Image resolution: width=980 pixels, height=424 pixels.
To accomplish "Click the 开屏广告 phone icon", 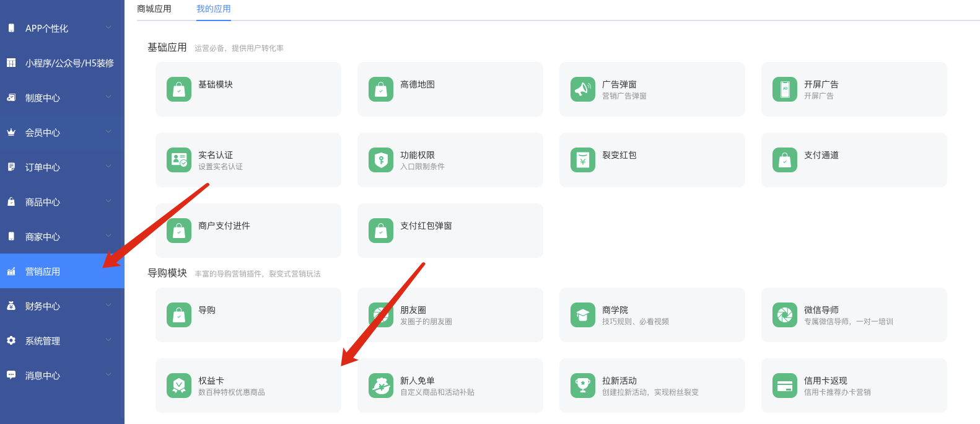I will pyautogui.click(x=785, y=89).
